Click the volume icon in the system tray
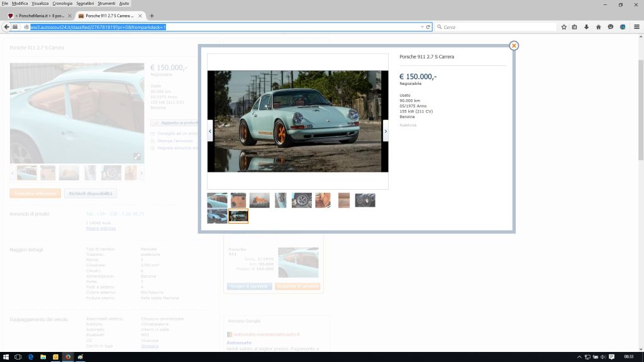The height and width of the screenshot is (362, 644). (603, 357)
